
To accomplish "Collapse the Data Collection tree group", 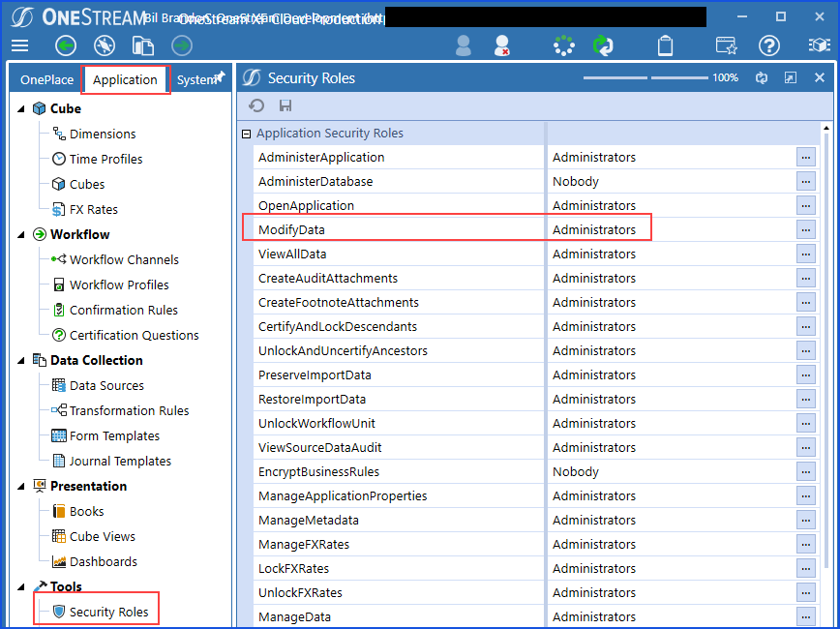I will [21, 361].
